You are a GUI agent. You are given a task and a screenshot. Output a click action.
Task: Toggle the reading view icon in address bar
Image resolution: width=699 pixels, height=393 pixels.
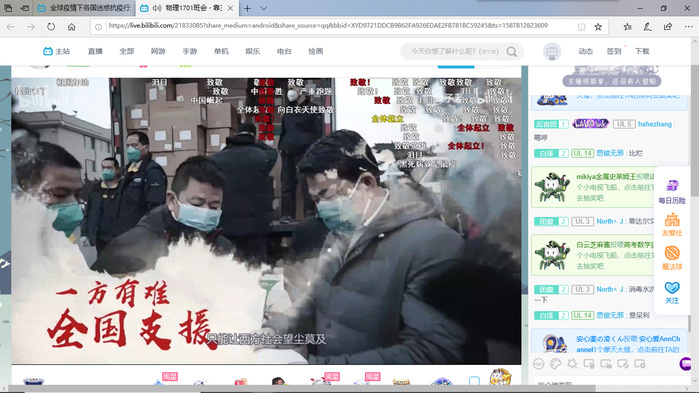click(581, 27)
